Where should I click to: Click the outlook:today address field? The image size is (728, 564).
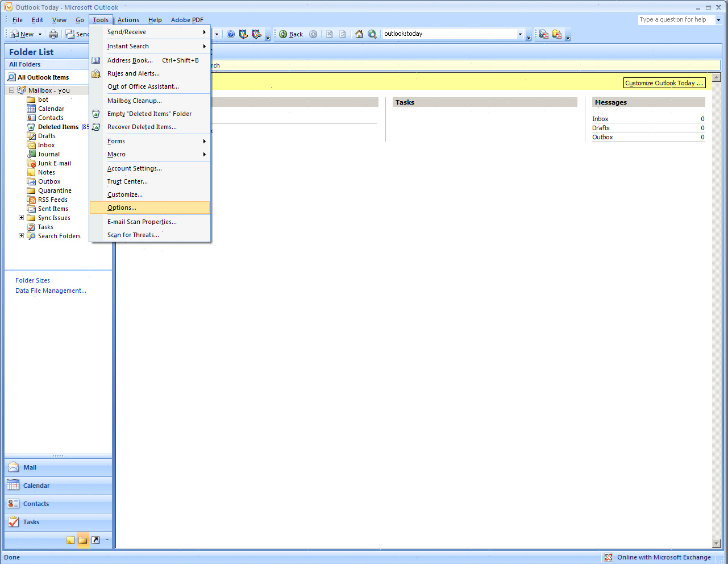pos(450,34)
